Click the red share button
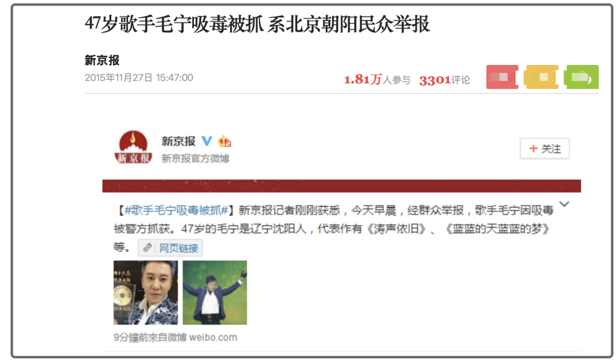616x364 pixels. click(502, 77)
